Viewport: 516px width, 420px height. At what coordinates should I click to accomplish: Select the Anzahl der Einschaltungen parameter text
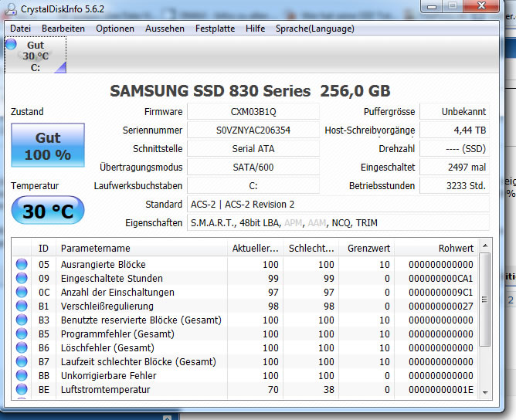(117, 292)
